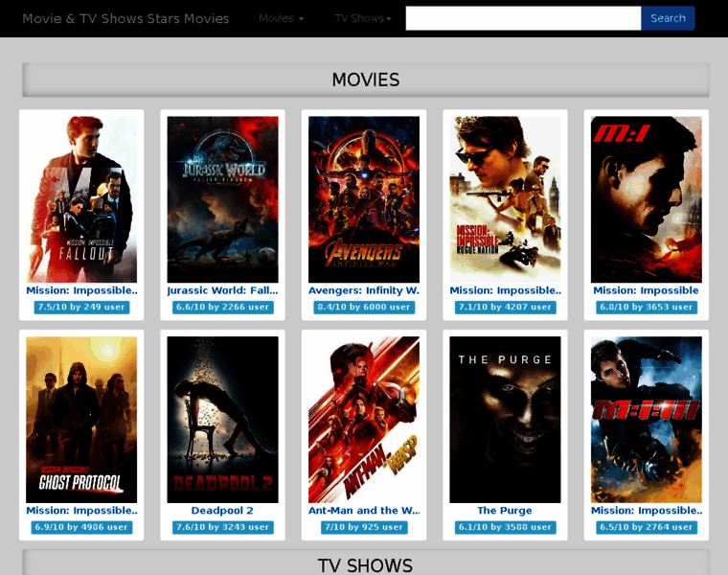The image size is (728, 575).
Task: Click the MOVIES section heading
Action: [x=366, y=80]
